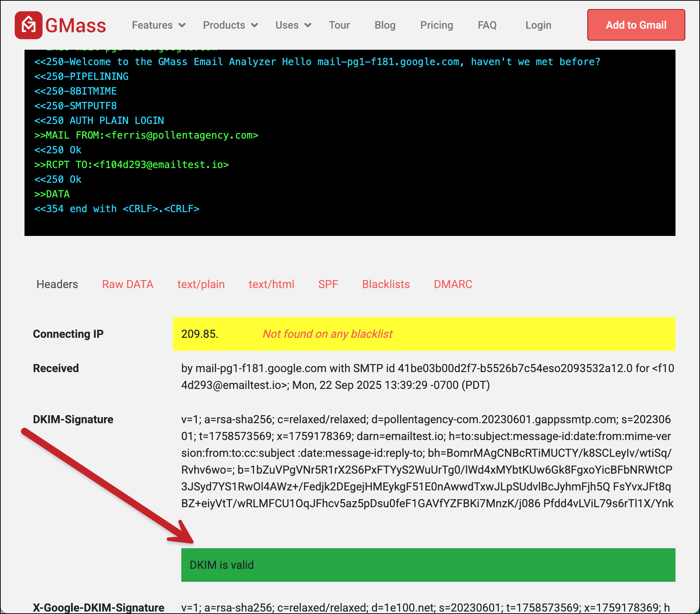Check the Blacklists tab
This screenshot has height=614, width=700.
[386, 284]
